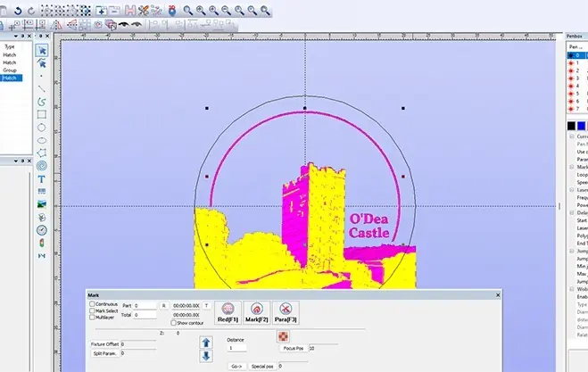
Task: Click the Special pos button
Action: point(262,366)
